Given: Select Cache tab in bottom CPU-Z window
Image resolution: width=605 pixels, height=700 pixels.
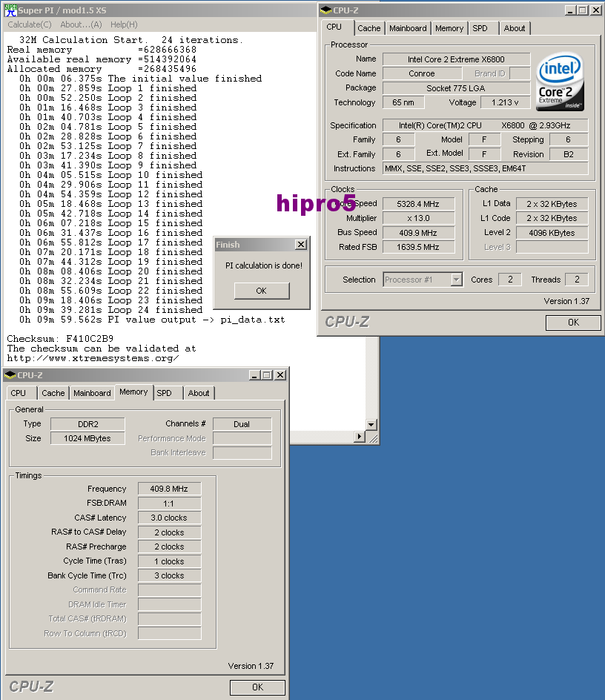Looking at the screenshot, I should pyautogui.click(x=53, y=393).
